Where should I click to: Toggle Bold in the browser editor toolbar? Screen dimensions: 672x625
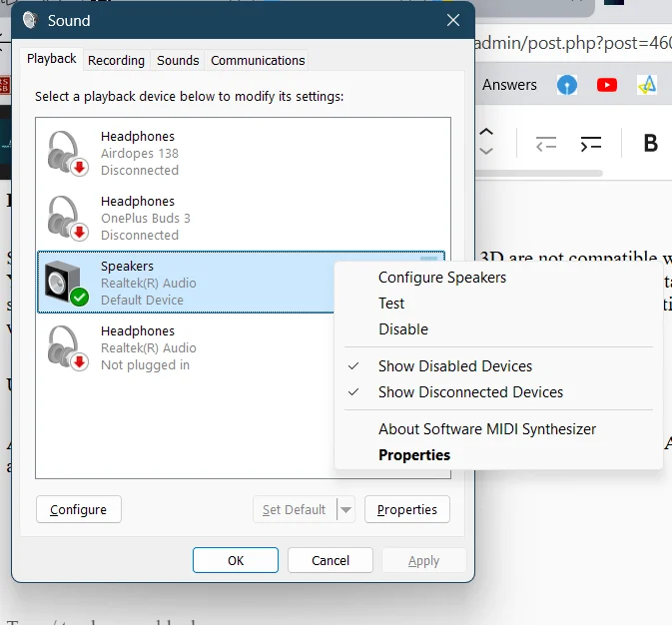click(x=650, y=143)
